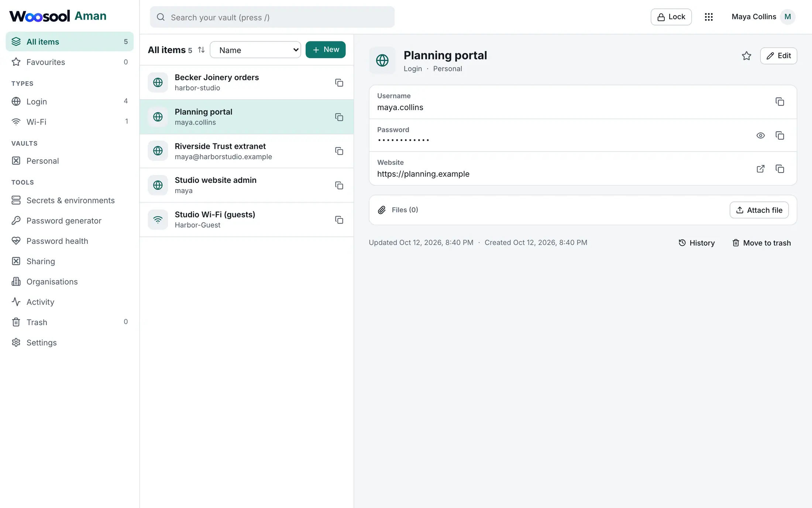The image size is (812, 508).
Task: Click the M user avatar
Action: coord(788,17)
